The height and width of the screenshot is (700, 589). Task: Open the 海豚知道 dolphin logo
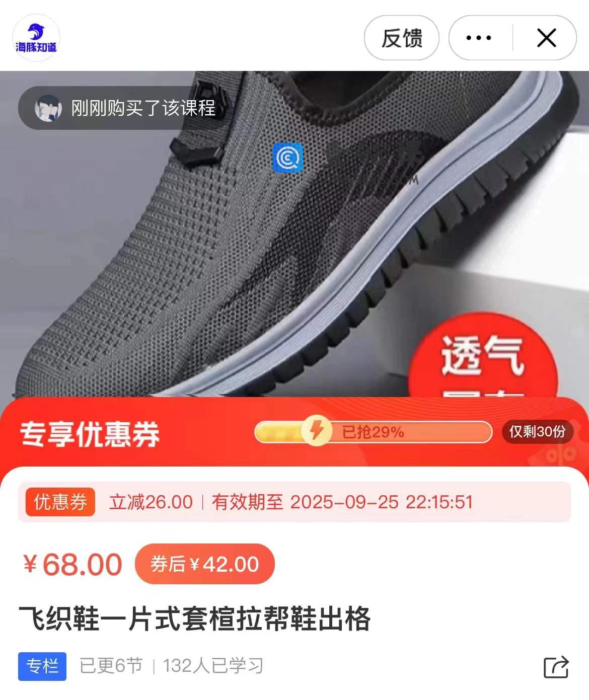point(36,38)
